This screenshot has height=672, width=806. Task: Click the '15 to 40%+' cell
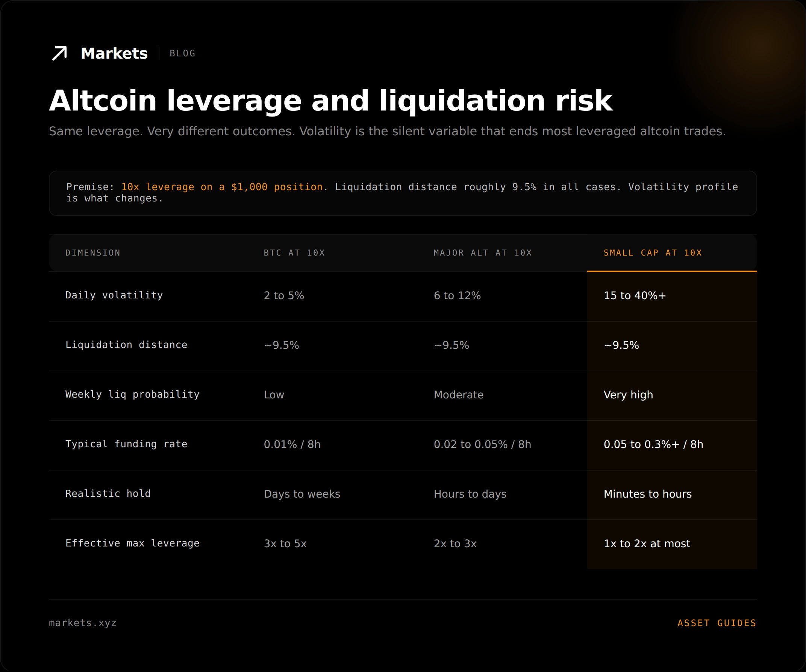pyautogui.click(x=635, y=295)
